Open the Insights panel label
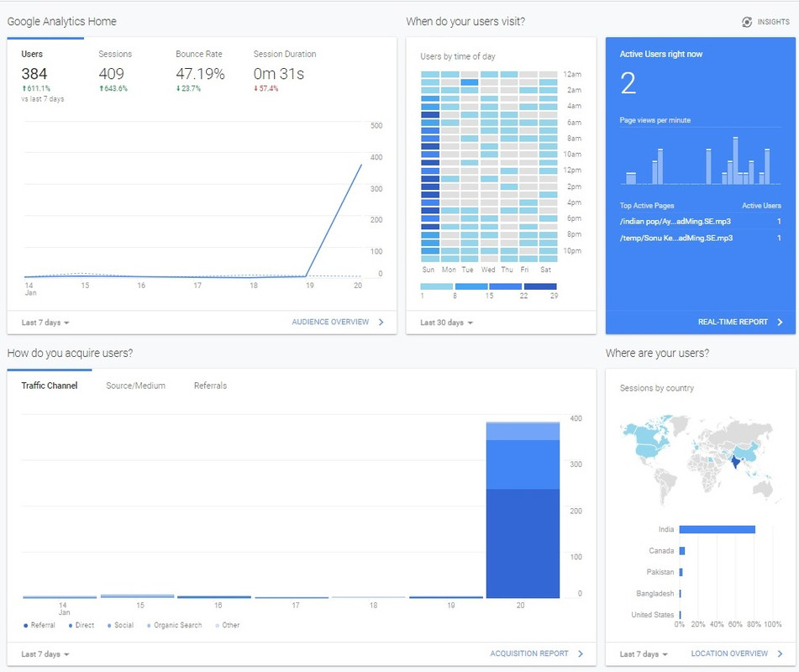This screenshot has width=799, height=672. pos(773,22)
